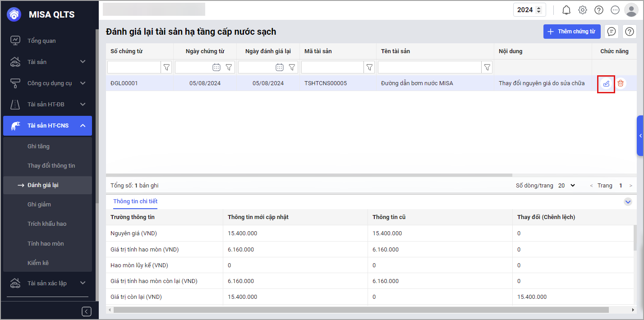Select the Thông tin chi tiết tab
The height and width of the screenshot is (320, 644).
tap(135, 201)
